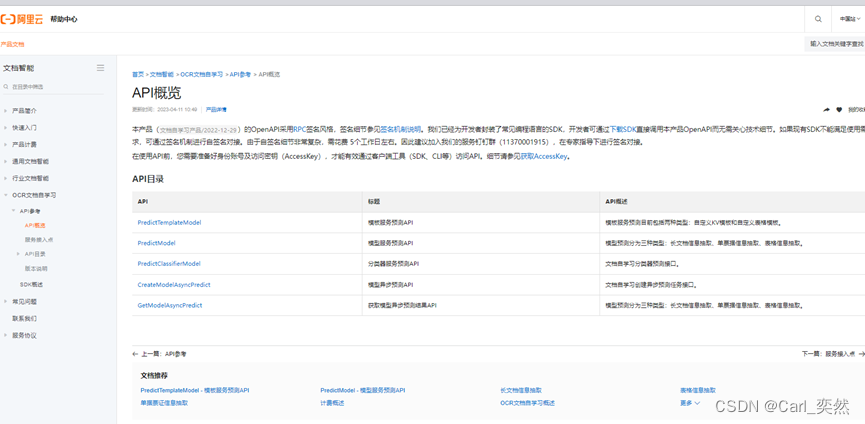
Task: Open 帮助中心 in the header
Action: click(64, 19)
